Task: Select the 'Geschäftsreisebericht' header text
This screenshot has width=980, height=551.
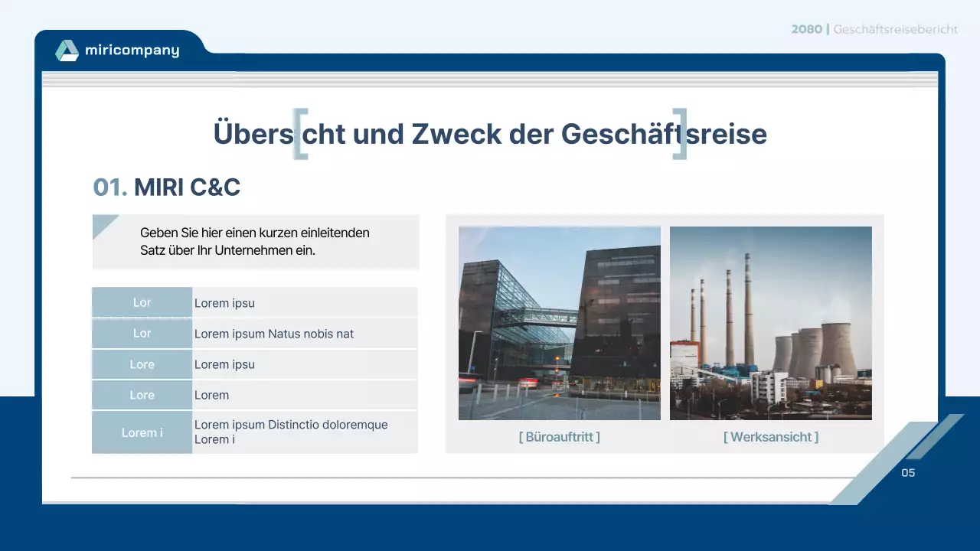Action: (x=896, y=29)
